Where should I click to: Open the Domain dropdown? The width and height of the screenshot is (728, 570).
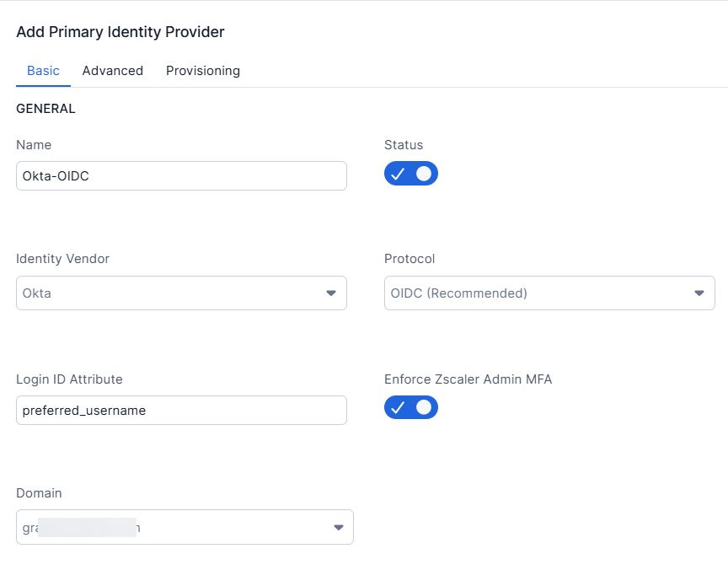click(x=185, y=527)
